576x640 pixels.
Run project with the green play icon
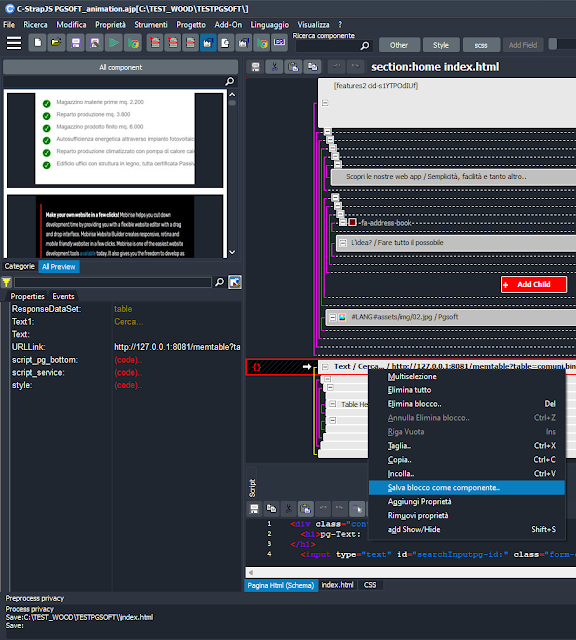(114, 43)
